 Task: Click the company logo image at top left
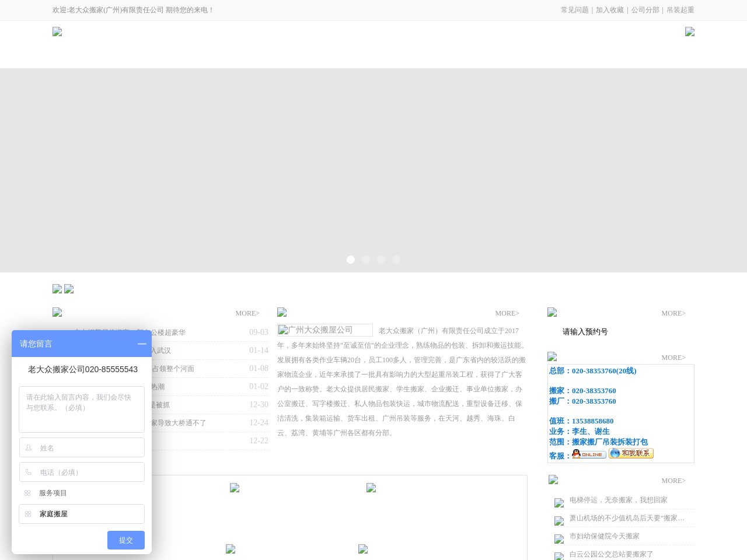57,32
